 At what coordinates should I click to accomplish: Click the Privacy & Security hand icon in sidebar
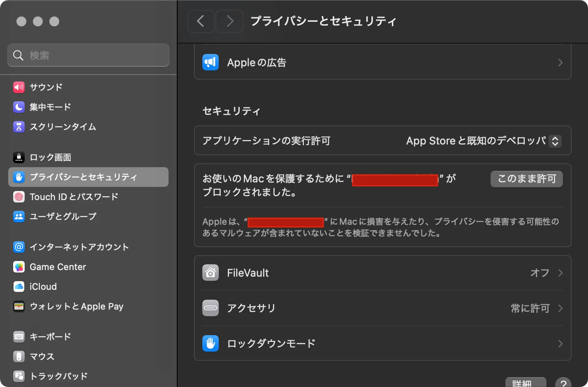point(19,177)
